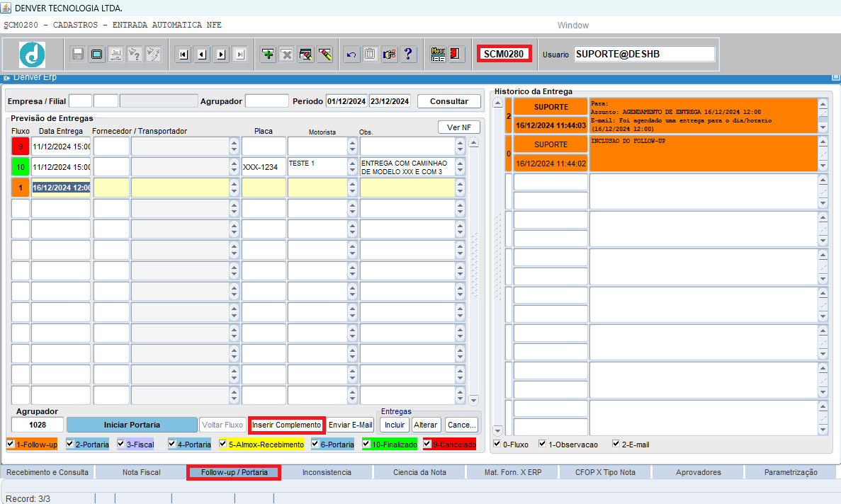Image resolution: width=841 pixels, height=504 pixels.
Task: Click the Cance... entrega button
Action: point(461,425)
